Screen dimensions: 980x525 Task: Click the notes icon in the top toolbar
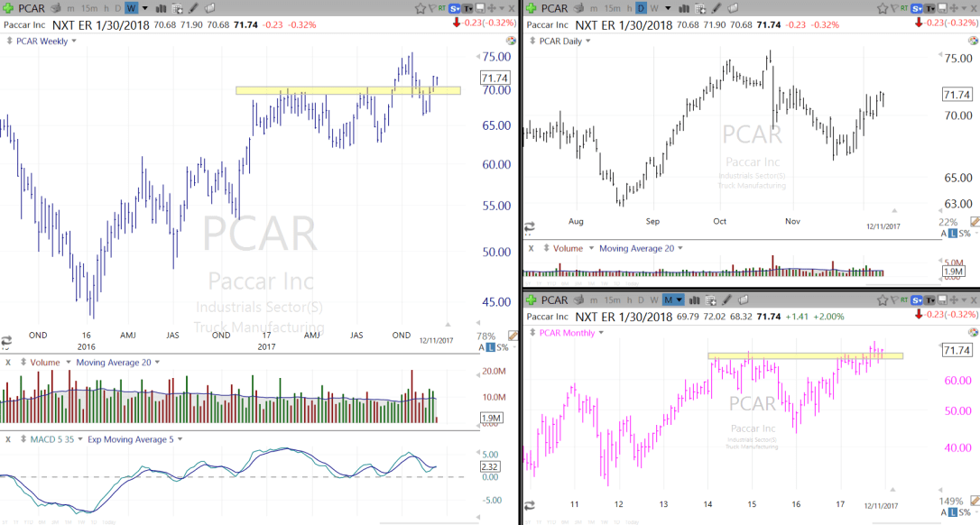point(210,8)
